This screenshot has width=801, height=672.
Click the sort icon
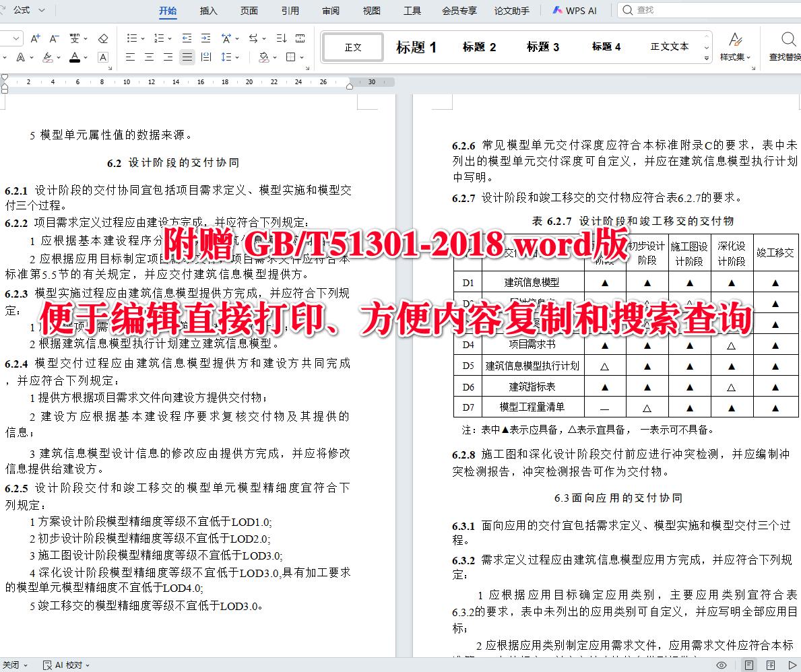pos(282,38)
